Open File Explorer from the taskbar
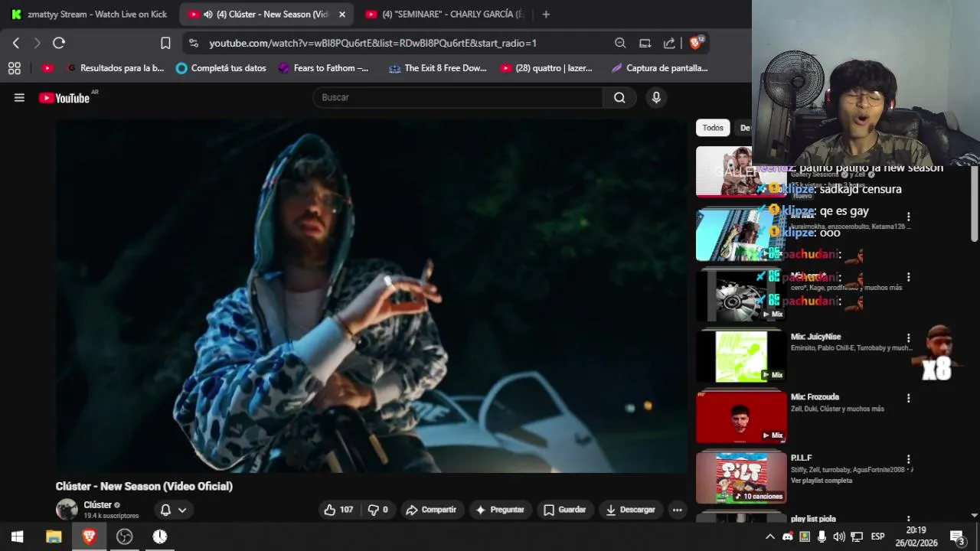Screen dimensions: 980x551 [x=54, y=536]
